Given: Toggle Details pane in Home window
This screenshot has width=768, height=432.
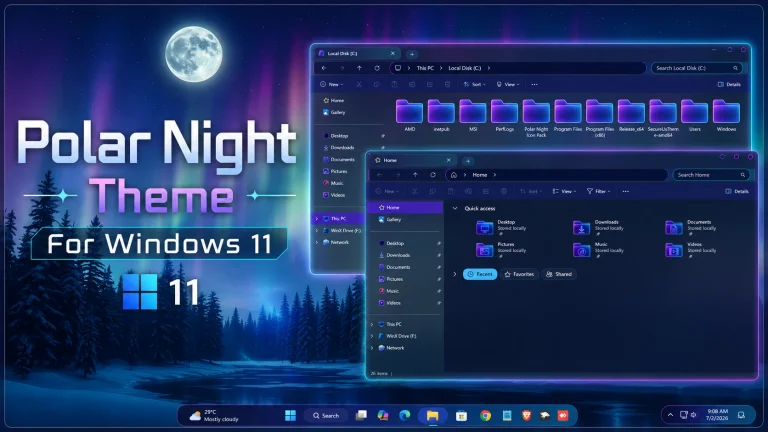Looking at the screenshot, I should (x=737, y=192).
